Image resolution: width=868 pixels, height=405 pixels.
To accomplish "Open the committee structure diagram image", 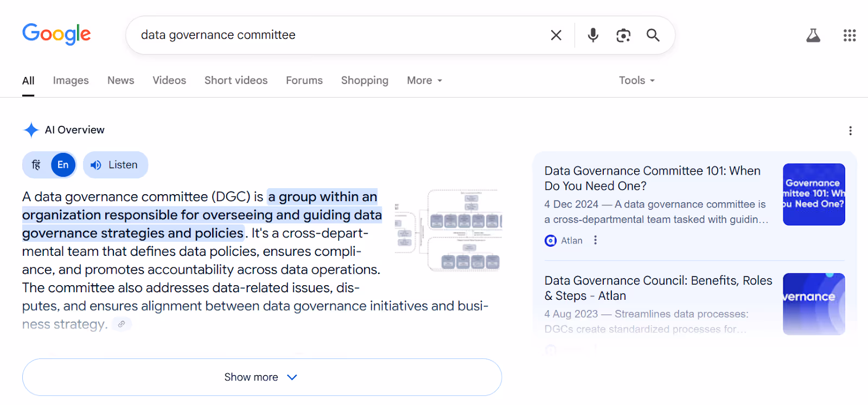I will pos(448,230).
